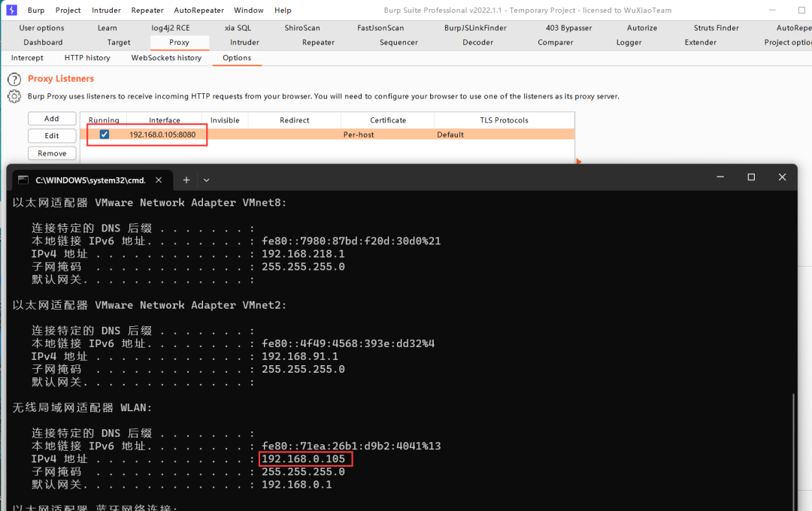Uncheck the Running checkbox for 192.168.0.105:8080

tap(104, 134)
